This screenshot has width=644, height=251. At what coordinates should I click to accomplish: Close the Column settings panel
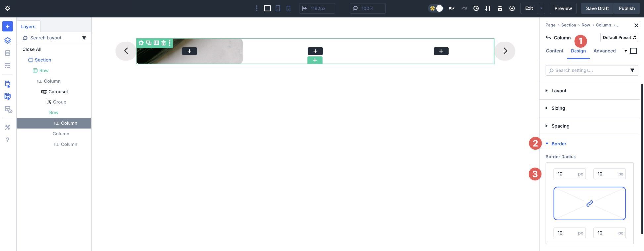[636, 25]
